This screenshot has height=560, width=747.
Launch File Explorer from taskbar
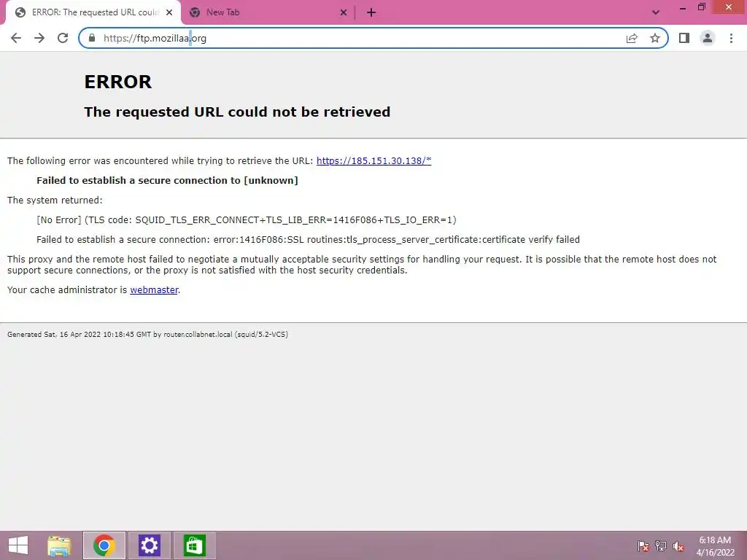point(59,545)
